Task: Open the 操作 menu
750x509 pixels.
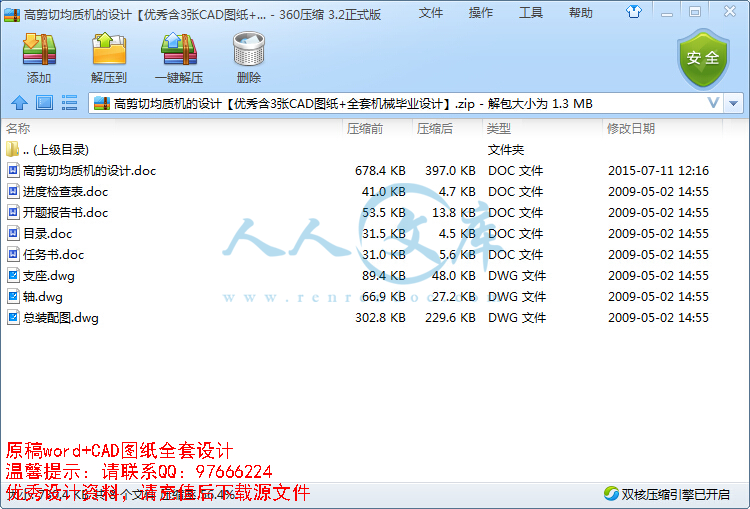Action: pos(481,13)
